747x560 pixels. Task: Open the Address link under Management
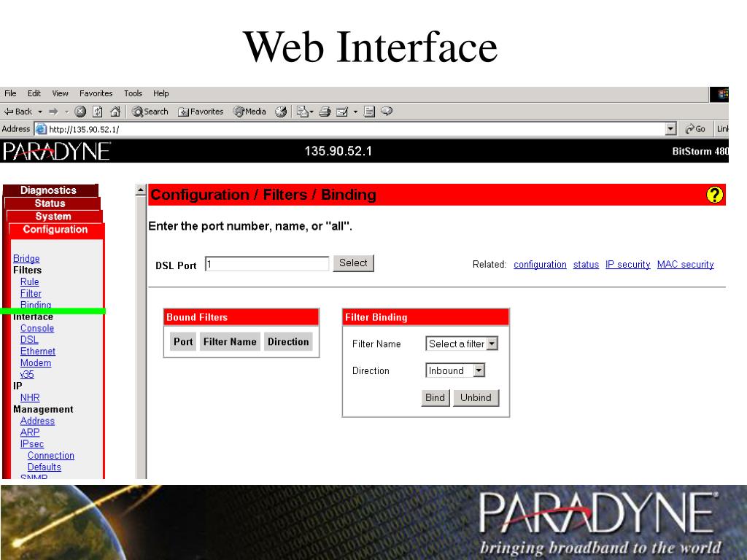38,421
